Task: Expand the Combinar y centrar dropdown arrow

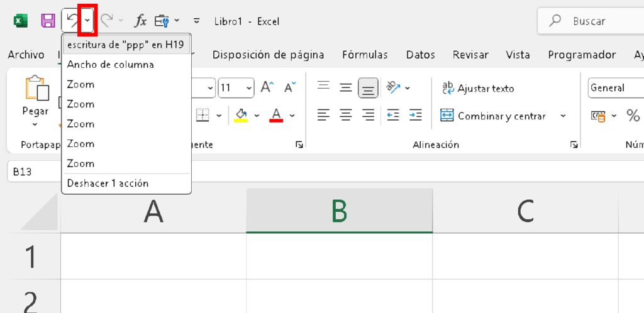Action: pyautogui.click(x=563, y=116)
